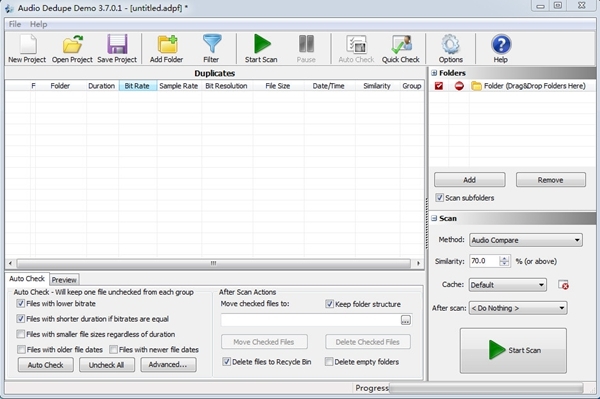Click the red no-entry folder column icon

(459, 86)
